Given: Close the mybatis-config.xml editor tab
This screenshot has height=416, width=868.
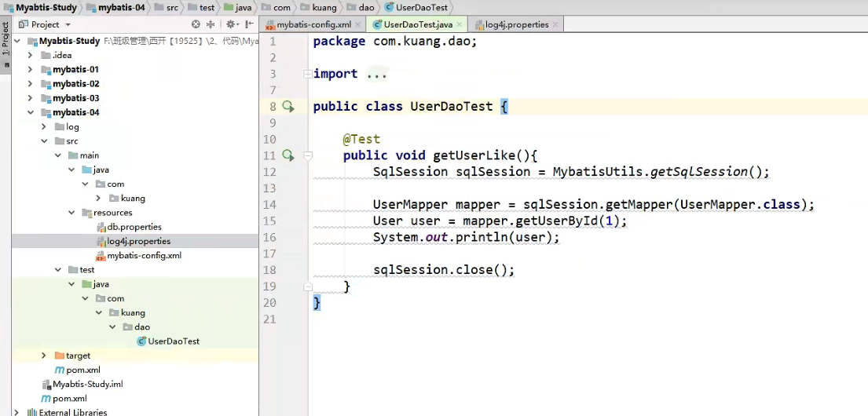Looking at the screenshot, I should [357, 24].
